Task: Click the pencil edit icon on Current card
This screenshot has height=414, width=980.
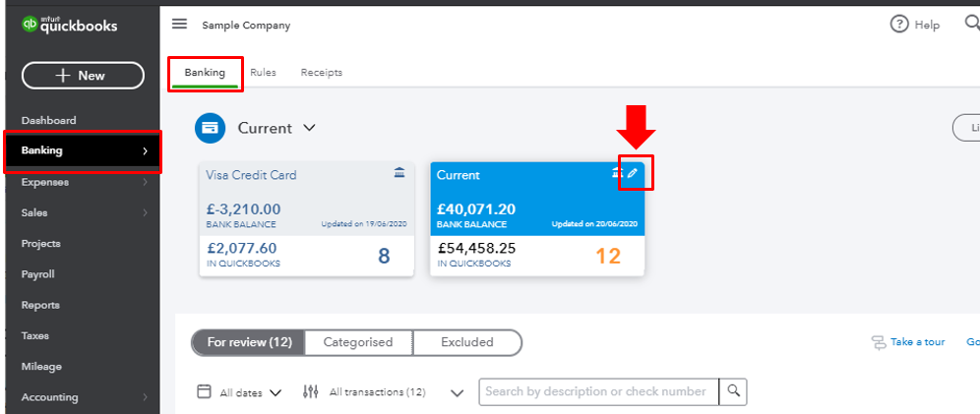Action: (634, 174)
